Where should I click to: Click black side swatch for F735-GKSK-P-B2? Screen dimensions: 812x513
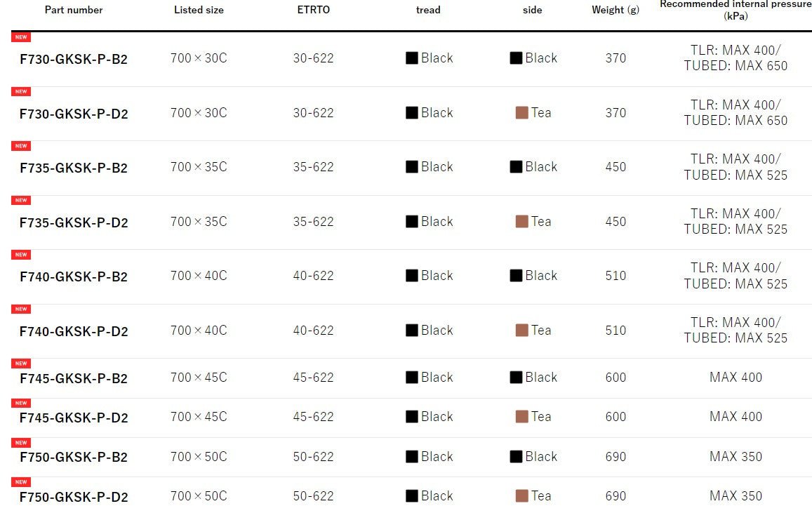point(516,167)
